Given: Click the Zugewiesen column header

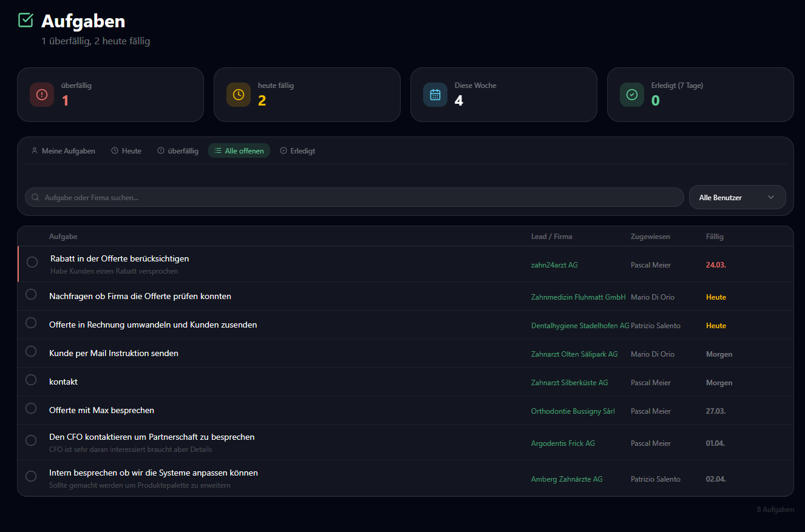Looking at the screenshot, I should 650,237.
